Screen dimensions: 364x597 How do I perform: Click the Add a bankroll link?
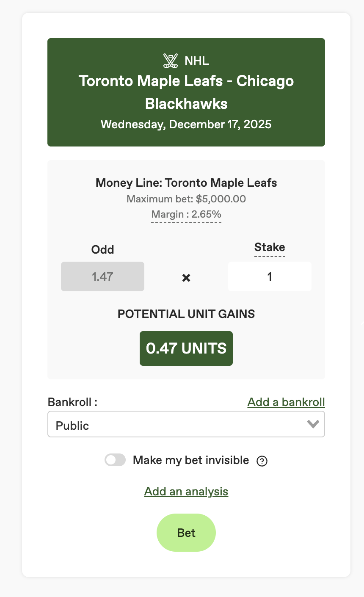pyautogui.click(x=286, y=402)
